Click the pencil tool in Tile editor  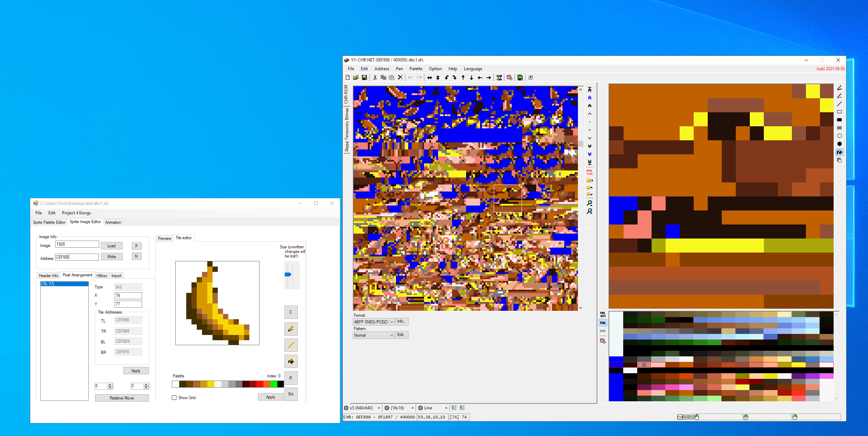[x=291, y=329]
